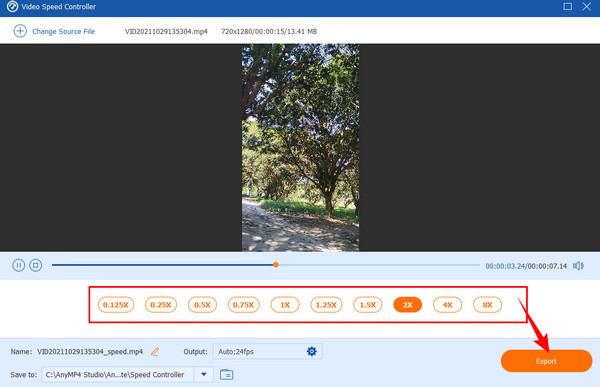Image resolution: width=600 pixels, height=387 pixels.
Task: Select the 0.75X speed option
Action: pos(243,305)
